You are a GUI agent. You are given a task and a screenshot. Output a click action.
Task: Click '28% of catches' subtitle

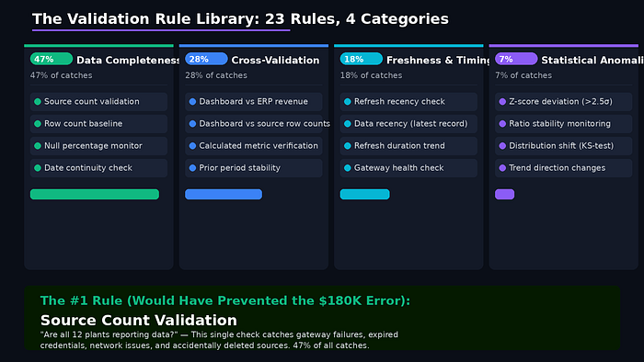216,75
